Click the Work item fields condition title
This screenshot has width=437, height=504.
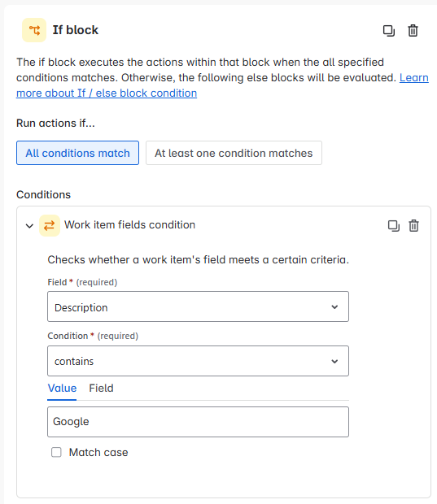coord(129,225)
